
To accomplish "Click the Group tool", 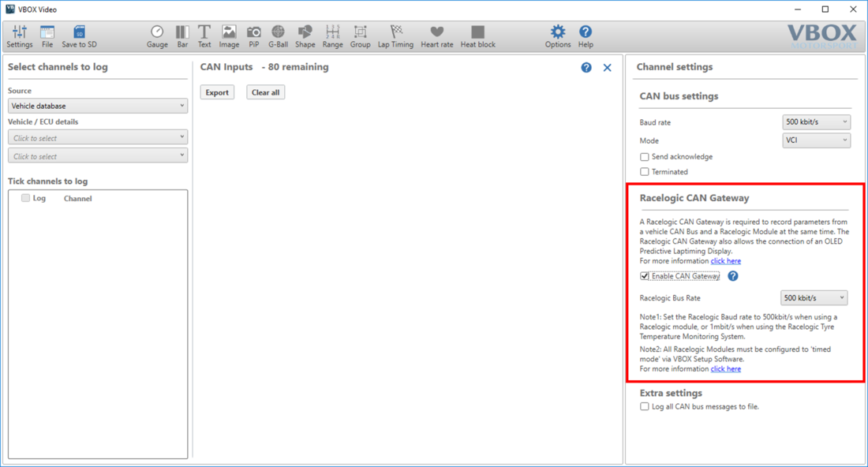I will (361, 36).
